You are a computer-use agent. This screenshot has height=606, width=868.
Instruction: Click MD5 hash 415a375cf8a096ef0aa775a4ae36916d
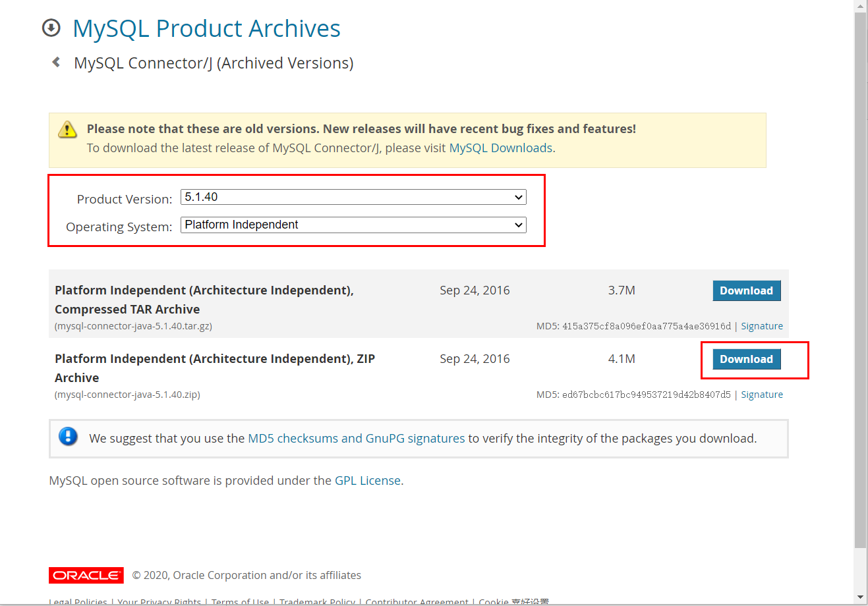point(647,326)
